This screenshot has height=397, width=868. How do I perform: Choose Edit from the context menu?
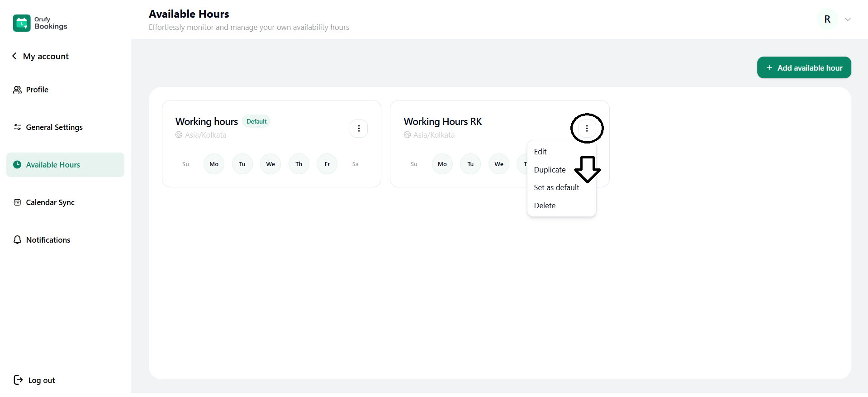[x=540, y=152]
